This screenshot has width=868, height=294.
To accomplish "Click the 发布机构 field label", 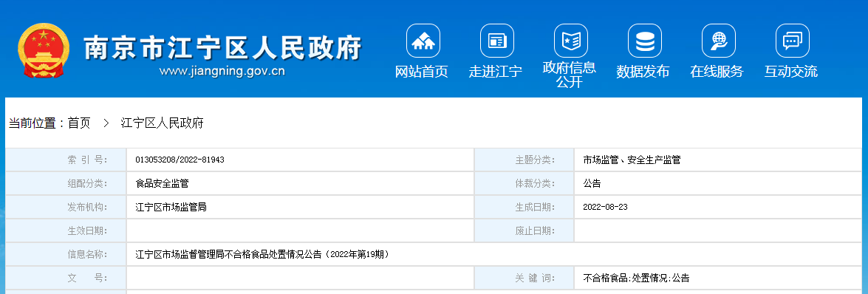I will [x=87, y=207].
